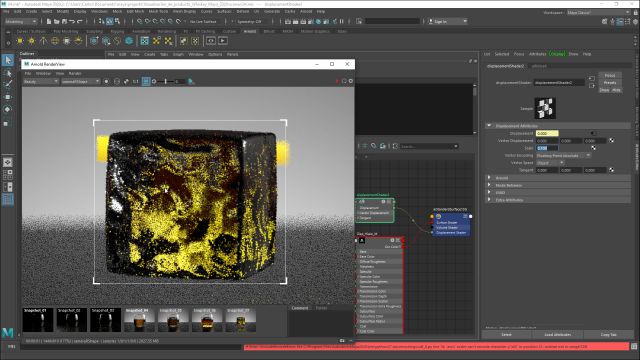Image resolution: width=640 pixels, height=360 pixels.
Task: Toggle the Vector Displacement map button
Action: coord(611,140)
